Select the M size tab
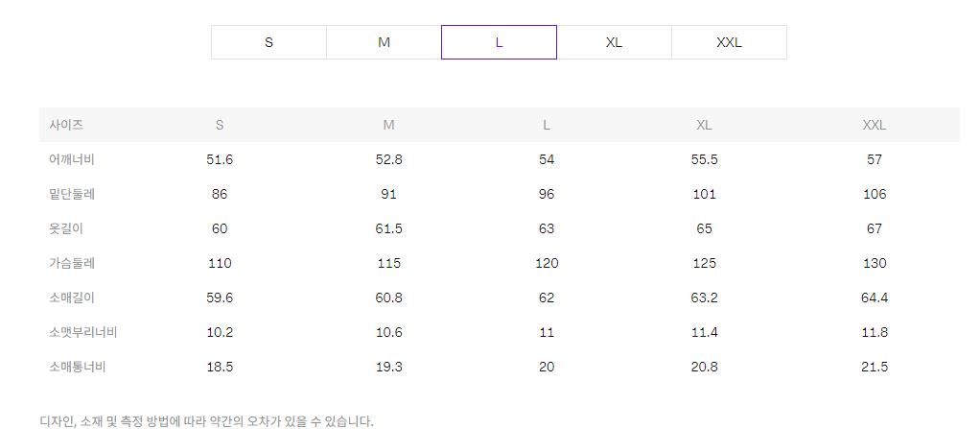The width and height of the screenshot is (980, 429). tap(384, 42)
